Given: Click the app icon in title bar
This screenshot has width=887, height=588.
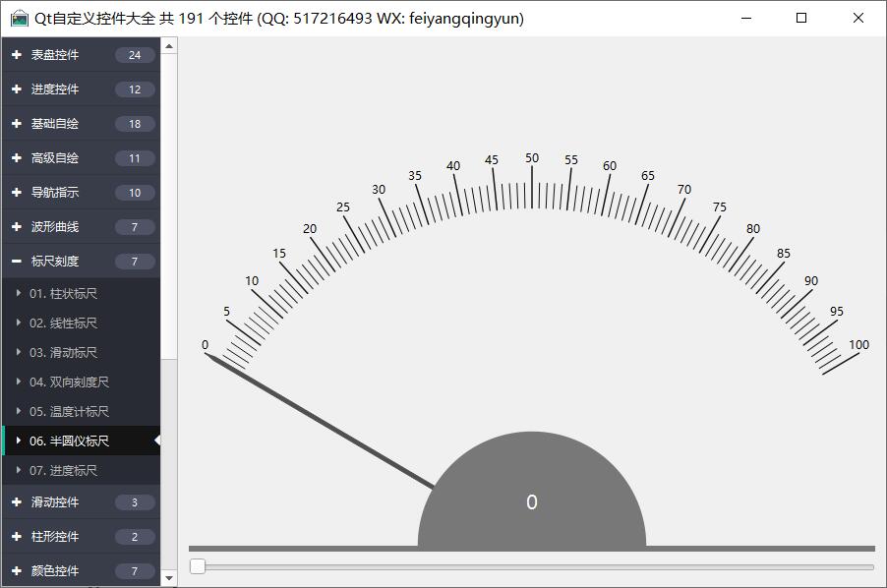Looking at the screenshot, I should click(x=19, y=19).
